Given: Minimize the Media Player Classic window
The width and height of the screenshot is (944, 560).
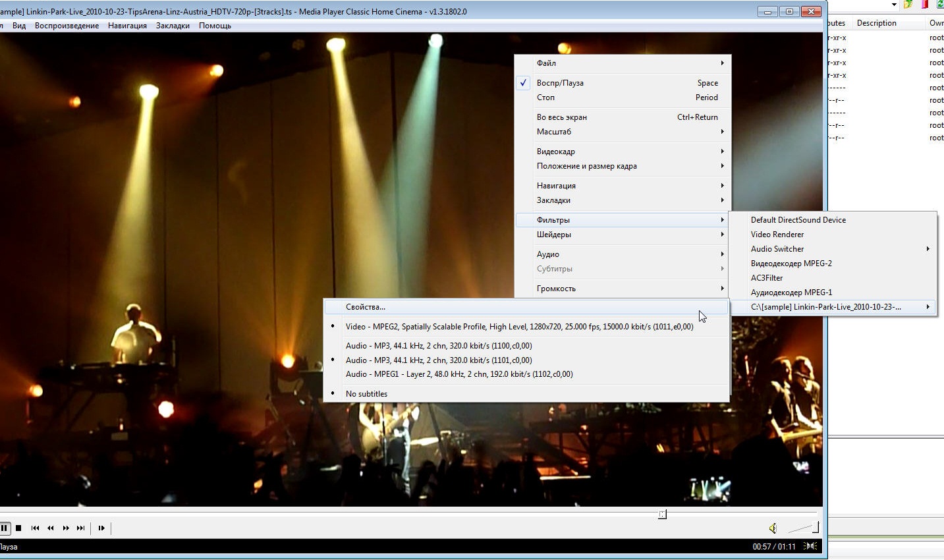Looking at the screenshot, I should pyautogui.click(x=767, y=11).
